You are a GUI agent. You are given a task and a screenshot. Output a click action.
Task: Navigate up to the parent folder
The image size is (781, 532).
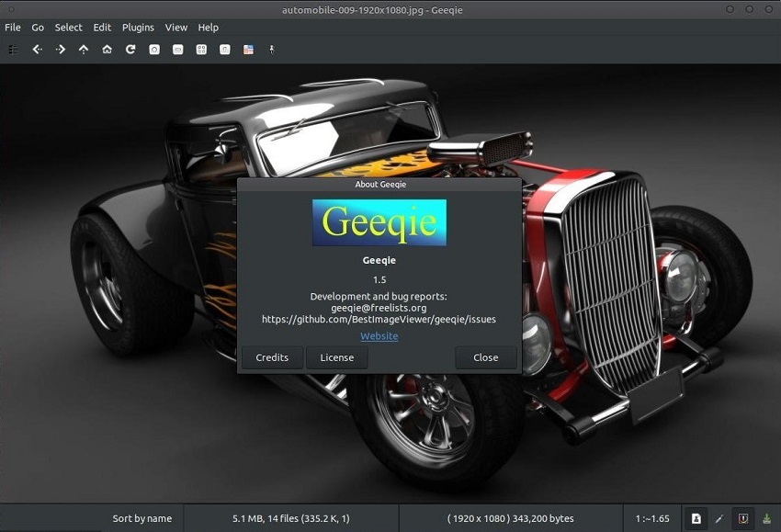pos(82,50)
